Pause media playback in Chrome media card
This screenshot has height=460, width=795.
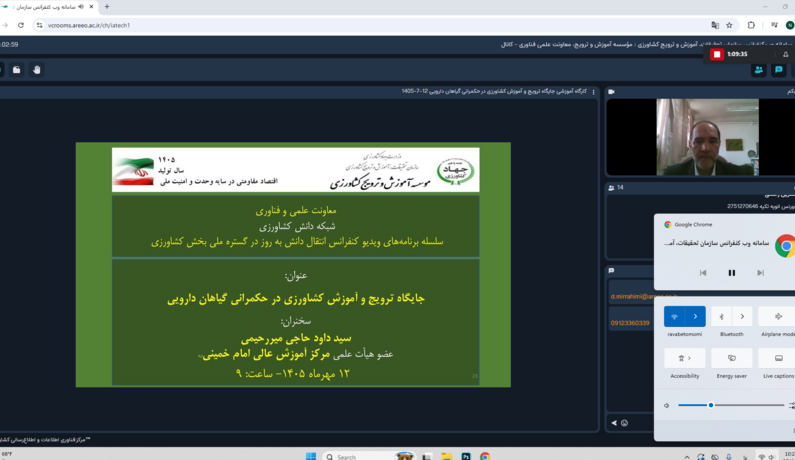pos(732,273)
